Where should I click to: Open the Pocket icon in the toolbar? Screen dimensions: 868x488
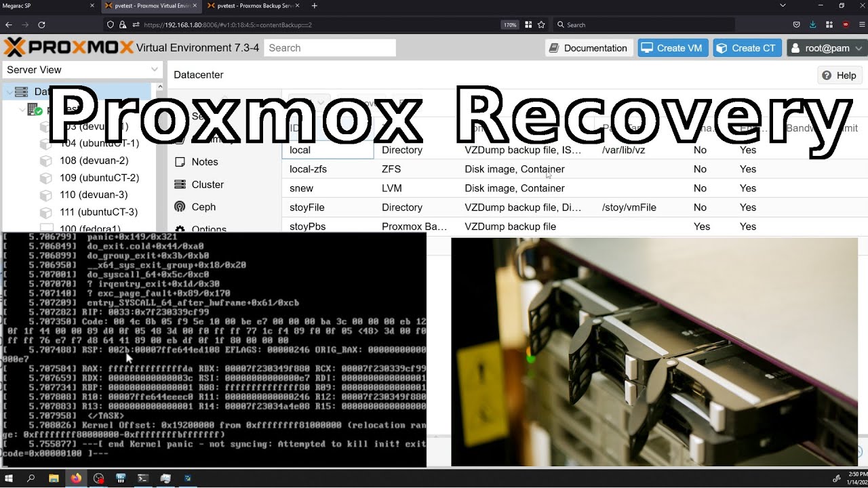click(797, 24)
